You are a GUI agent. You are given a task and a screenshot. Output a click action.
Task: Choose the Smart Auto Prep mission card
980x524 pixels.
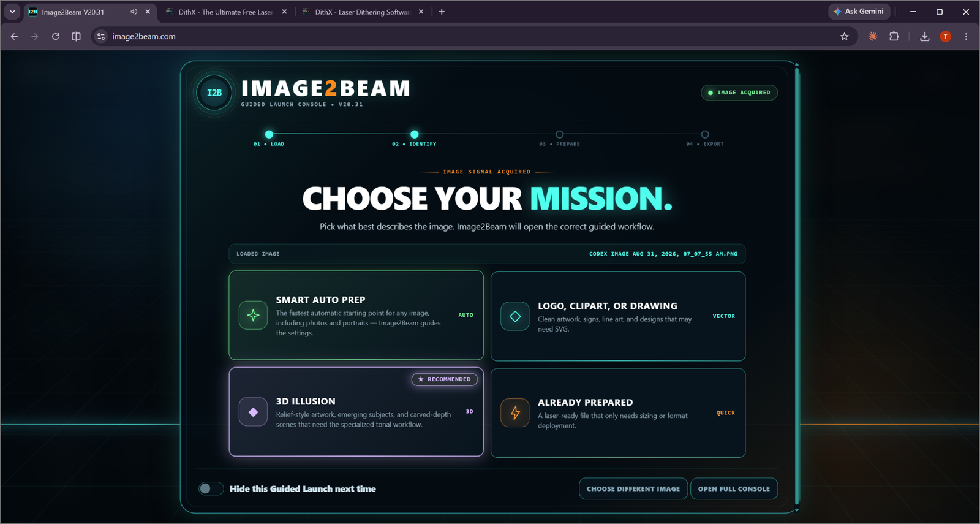point(356,315)
